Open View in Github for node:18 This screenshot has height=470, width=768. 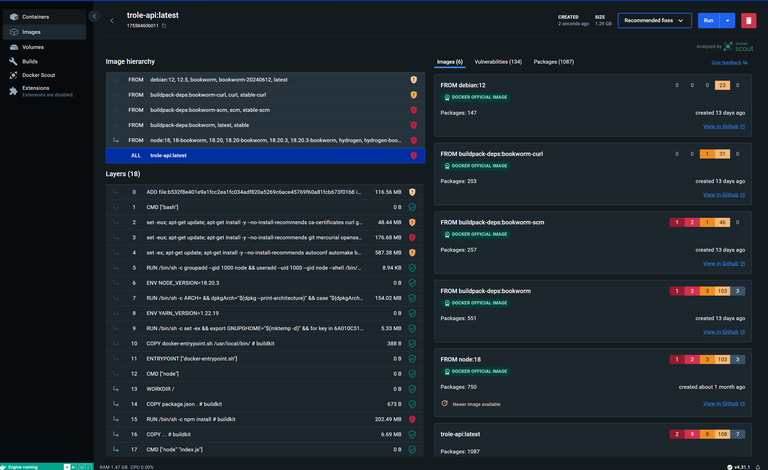click(724, 404)
